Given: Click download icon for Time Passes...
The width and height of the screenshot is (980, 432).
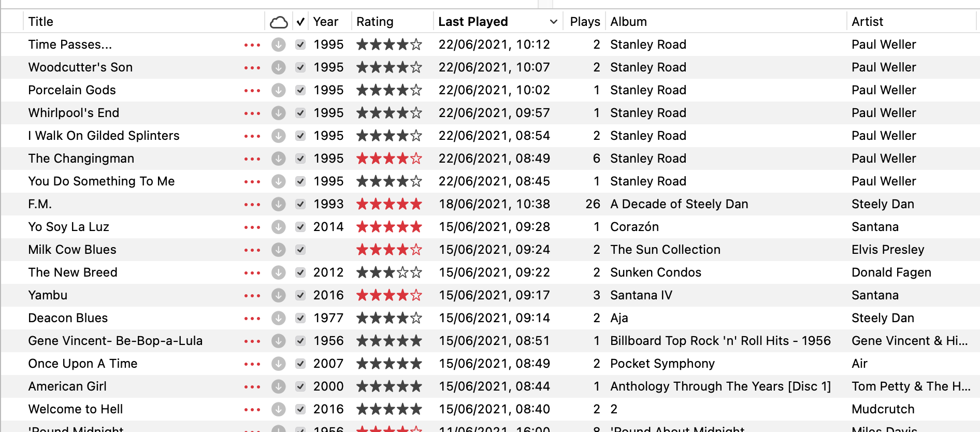Looking at the screenshot, I should coord(279,45).
